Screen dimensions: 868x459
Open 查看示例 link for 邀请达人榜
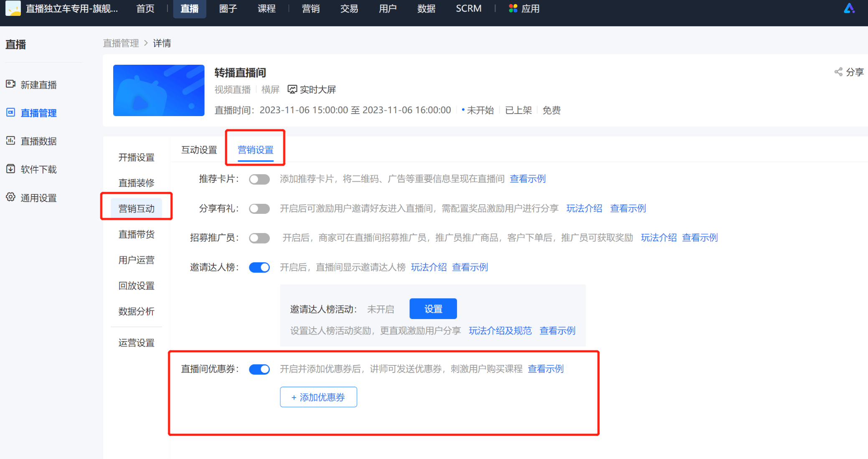pos(470,267)
